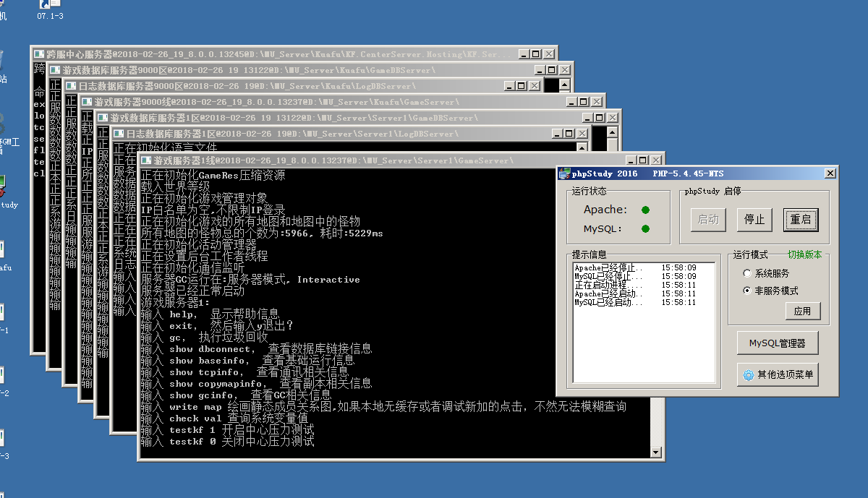Click the 游戏数据库服务器9000区 window icon

point(55,70)
